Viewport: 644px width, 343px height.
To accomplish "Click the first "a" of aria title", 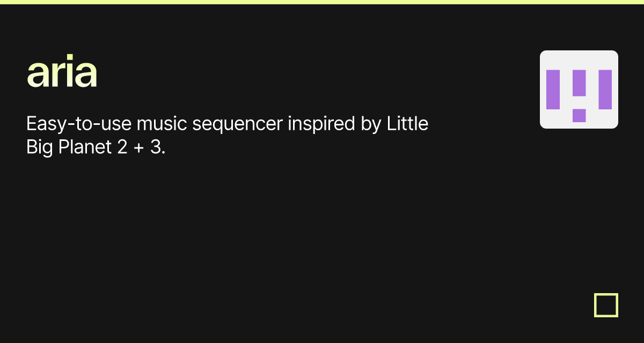I will (38, 75).
